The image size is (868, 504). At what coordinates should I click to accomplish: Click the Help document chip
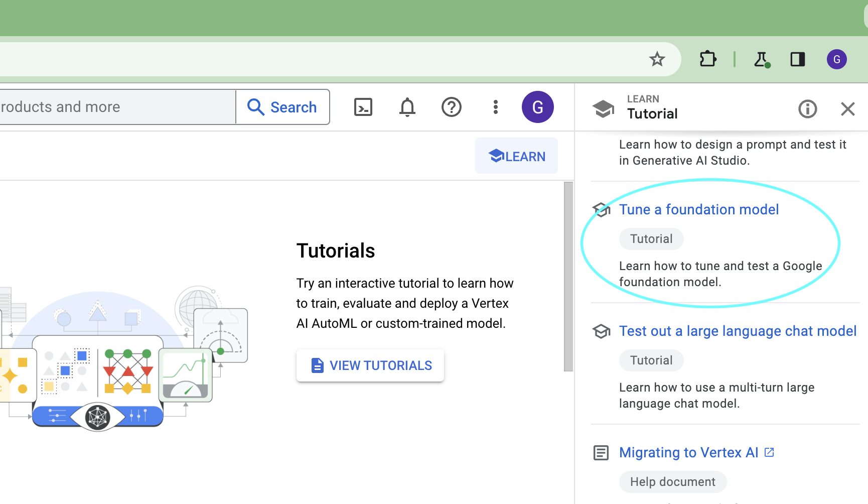point(673,482)
